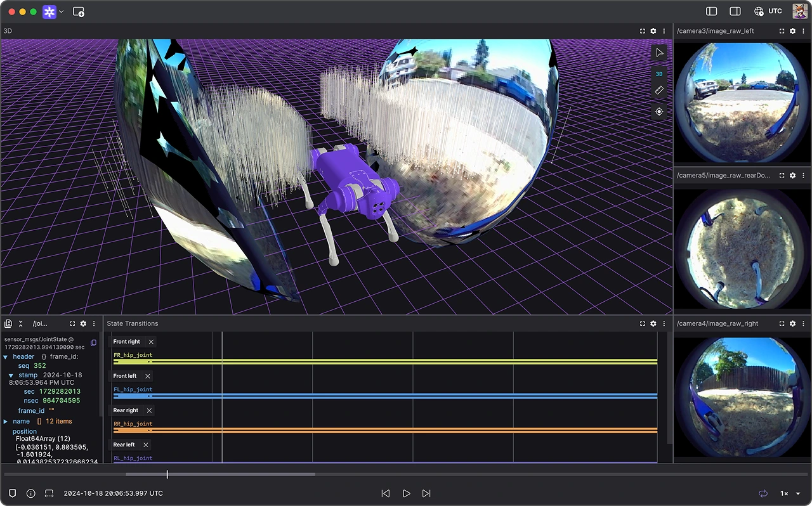The width and height of the screenshot is (812, 506).
Task: Toggle the 3D camera mode button
Action: [x=659, y=74]
